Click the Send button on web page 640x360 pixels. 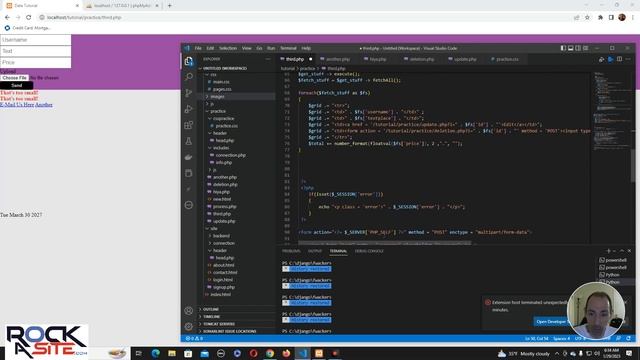17,85
